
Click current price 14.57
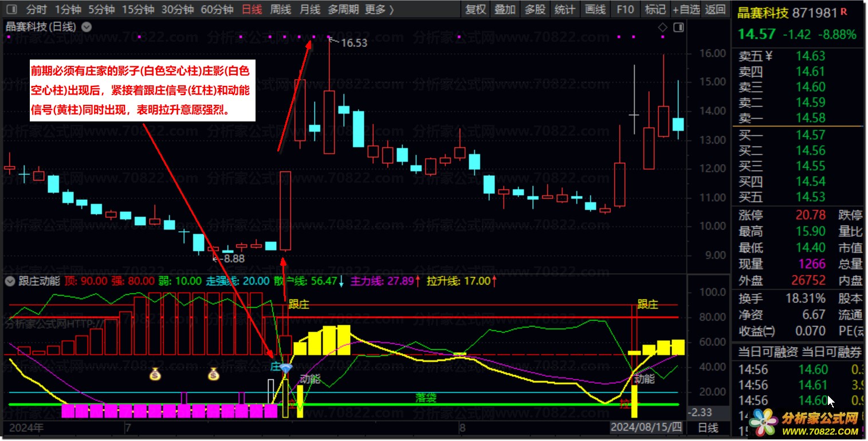pos(756,34)
